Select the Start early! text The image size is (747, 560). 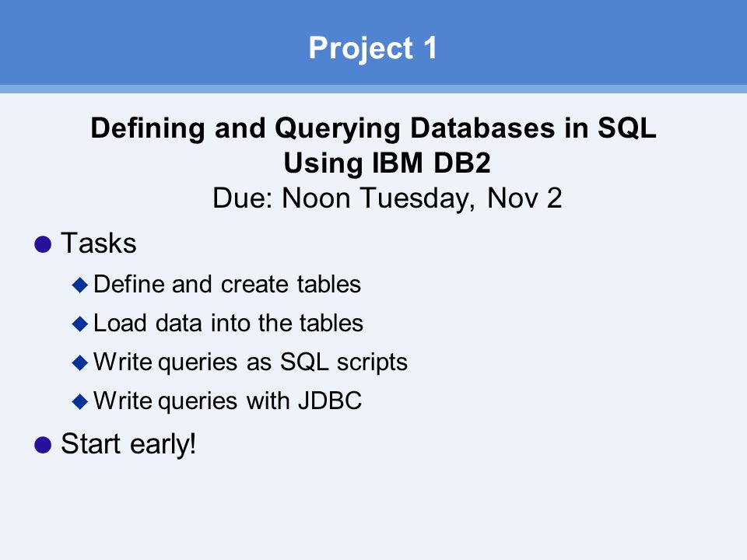[128, 444]
